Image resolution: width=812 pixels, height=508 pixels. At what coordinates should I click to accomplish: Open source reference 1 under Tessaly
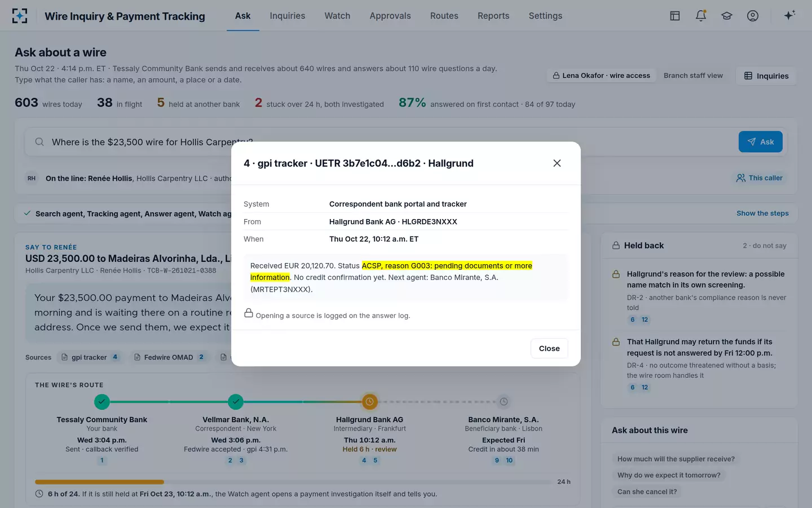[x=102, y=461]
